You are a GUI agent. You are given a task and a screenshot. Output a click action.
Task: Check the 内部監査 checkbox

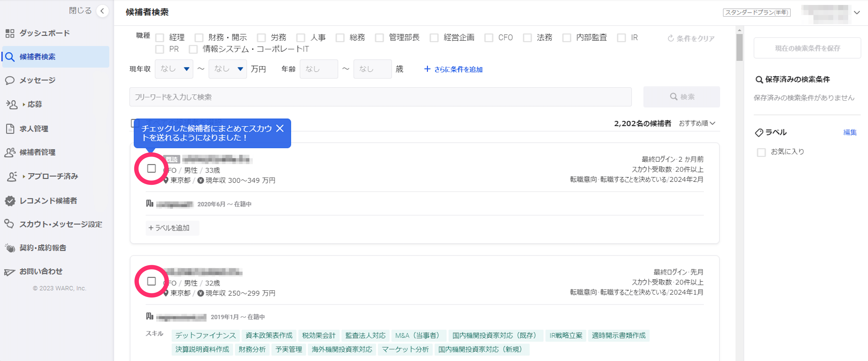(566, 38)
